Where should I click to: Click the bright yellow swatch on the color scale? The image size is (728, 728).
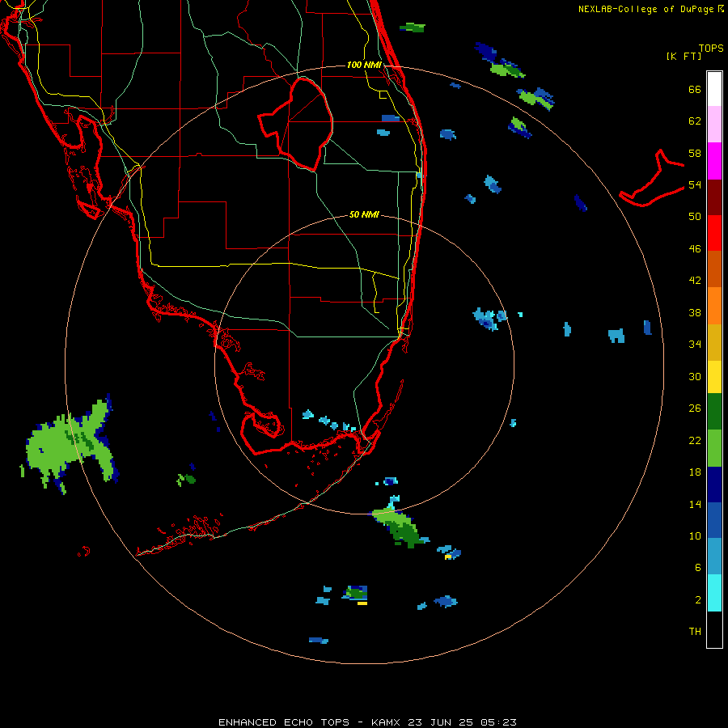pos(714,376)
